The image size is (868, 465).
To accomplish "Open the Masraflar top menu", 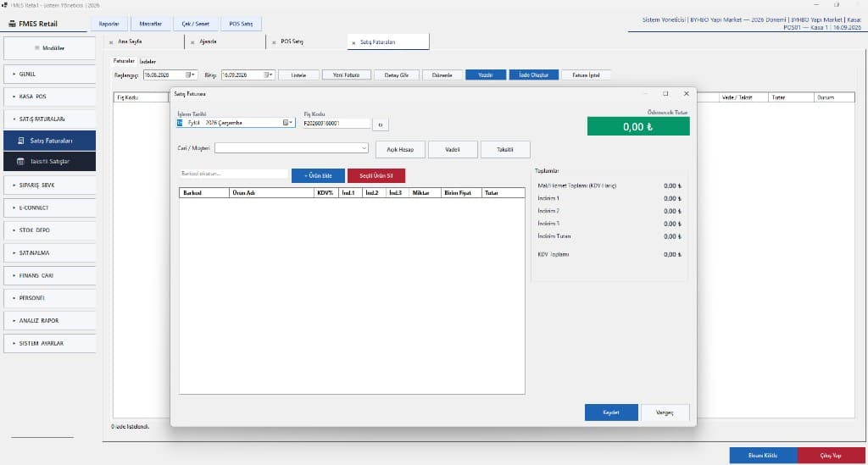I will click(151, 24).
